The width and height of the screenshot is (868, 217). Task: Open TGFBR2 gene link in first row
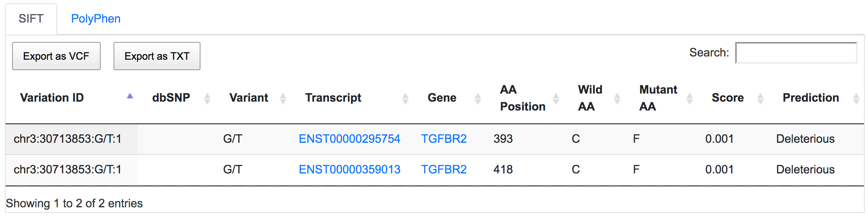click(x=444, y=139)
